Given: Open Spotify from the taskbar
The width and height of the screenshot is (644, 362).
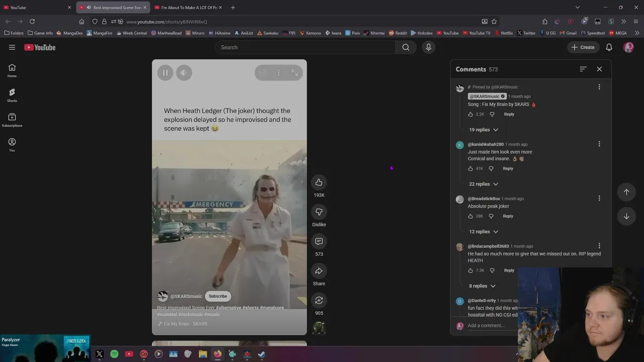Looking at the screenshot, I should [114, 354].
